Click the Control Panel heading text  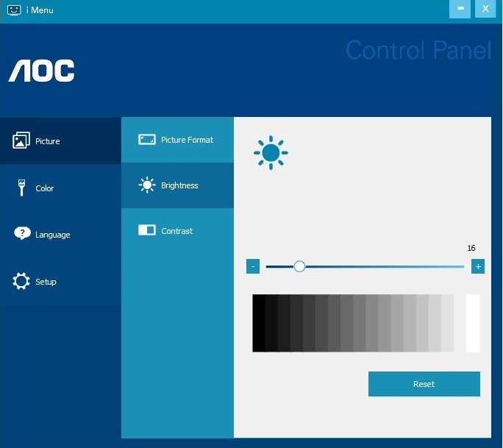pyautogui.click(x=418, y=50)
